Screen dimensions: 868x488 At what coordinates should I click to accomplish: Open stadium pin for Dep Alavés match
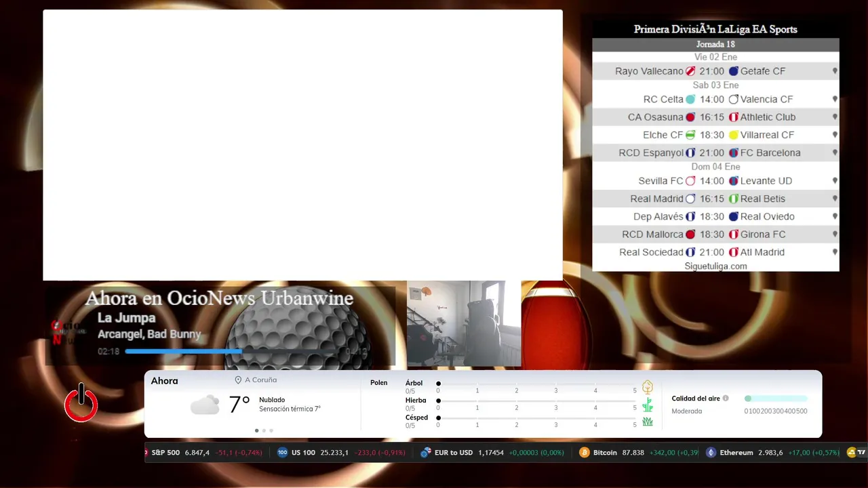(835, 216)
